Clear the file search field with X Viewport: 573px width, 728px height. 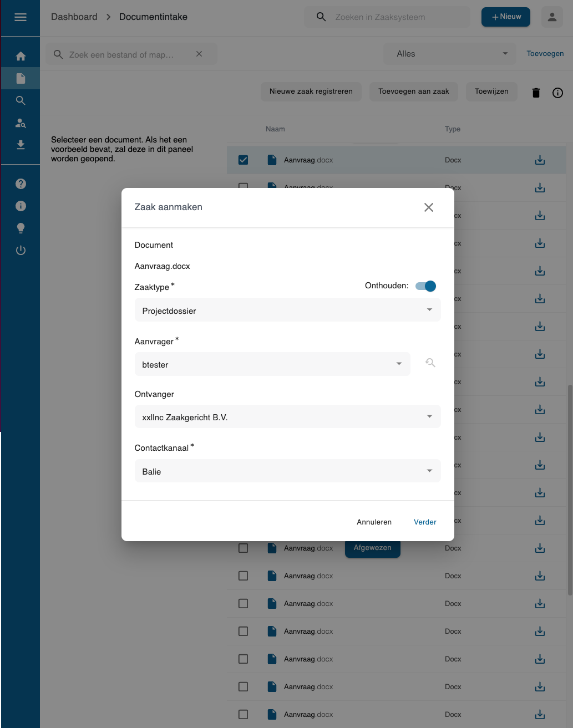pyautogui.click(x=199, y=54)
